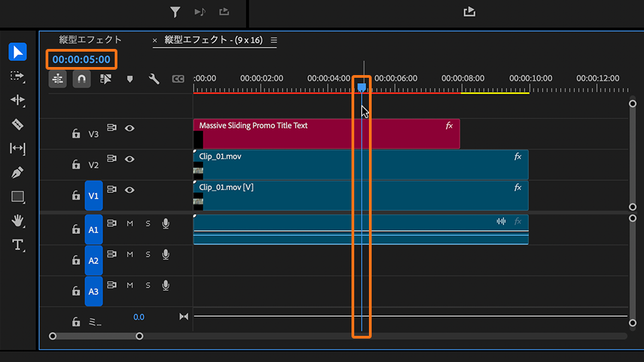Image resolution: width=644 pixels, height=362 pixels.
Task: Select the Selection arrow tool
Action: pos(18,52)
